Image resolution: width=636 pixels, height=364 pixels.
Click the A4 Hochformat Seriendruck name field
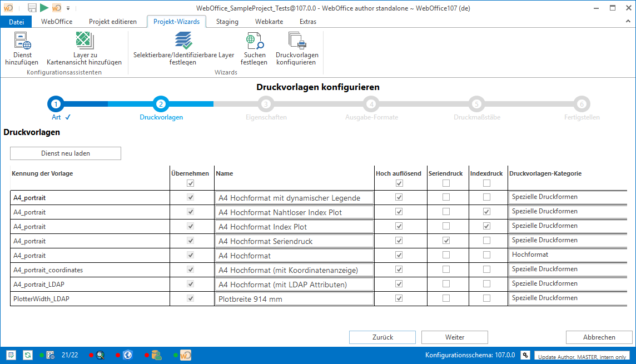pos(294,241)
